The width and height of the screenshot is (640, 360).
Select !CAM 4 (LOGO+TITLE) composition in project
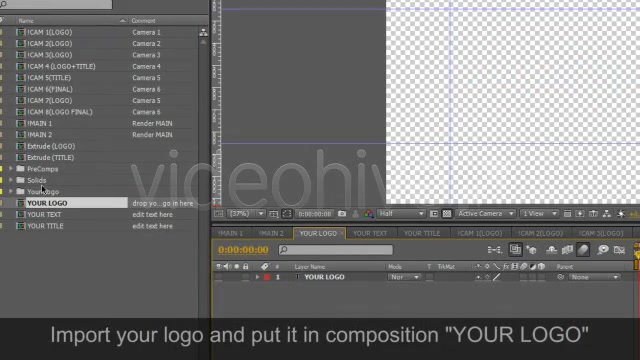[61, 66]
